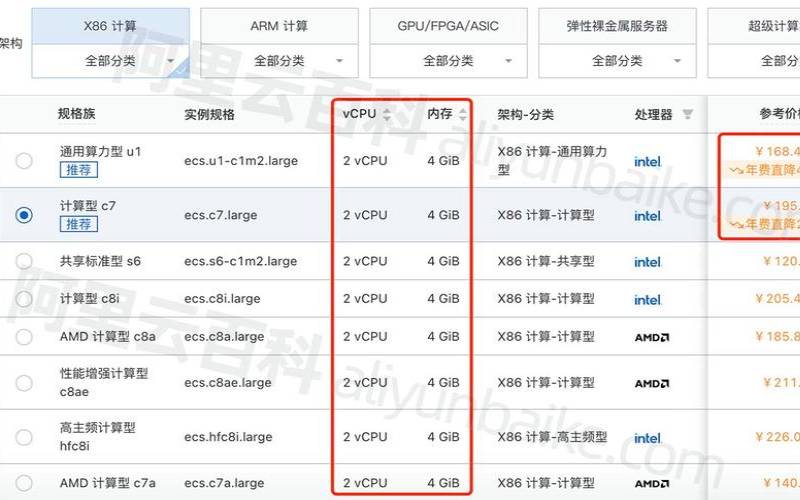
Task: Click Intel logo in ecs.c8i.large row
Action: tap(648, 299)
